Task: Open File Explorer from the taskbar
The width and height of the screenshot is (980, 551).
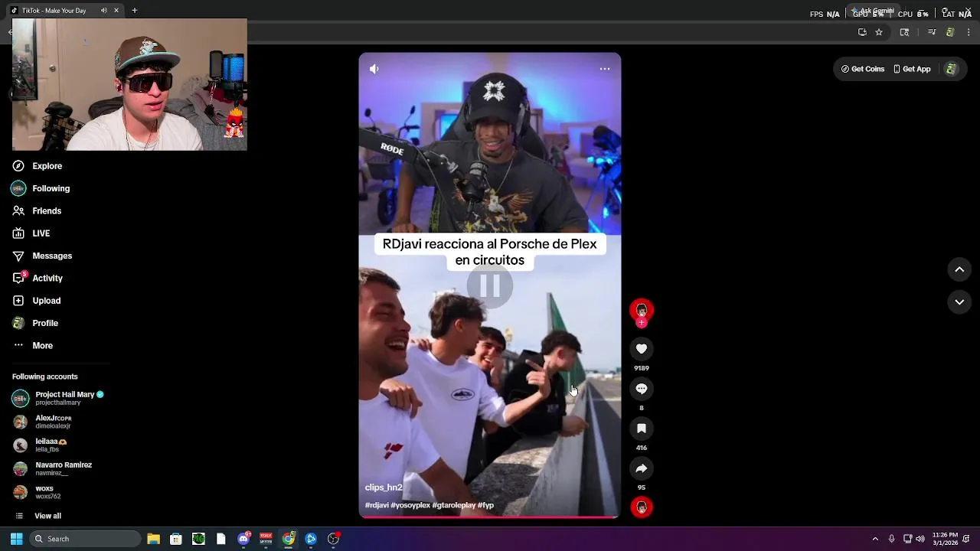Action: (153, 539)
